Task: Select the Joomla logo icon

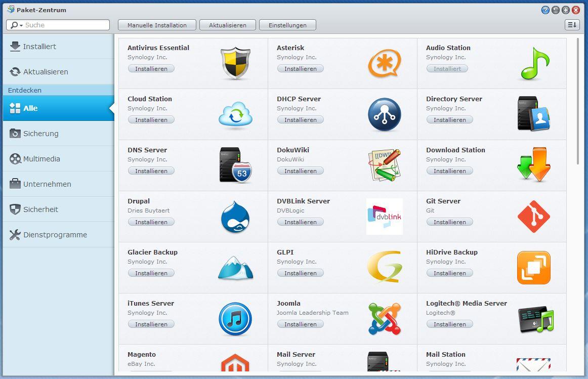Action: (385, 319)
